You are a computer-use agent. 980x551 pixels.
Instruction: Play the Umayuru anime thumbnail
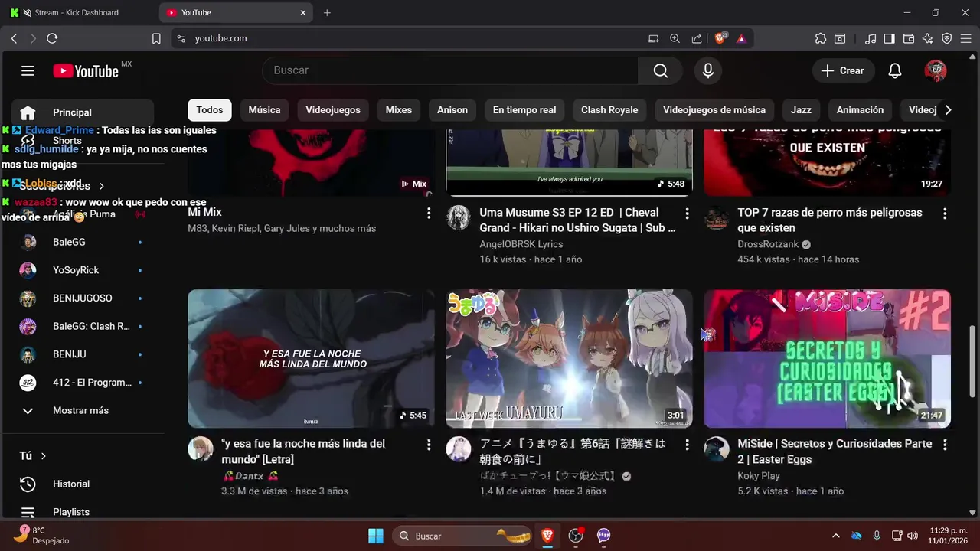570,358
